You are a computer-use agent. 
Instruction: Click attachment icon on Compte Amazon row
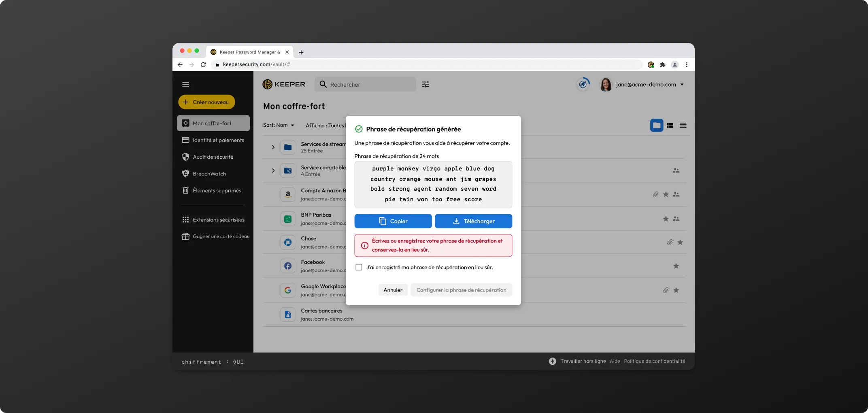coord(655,194)
